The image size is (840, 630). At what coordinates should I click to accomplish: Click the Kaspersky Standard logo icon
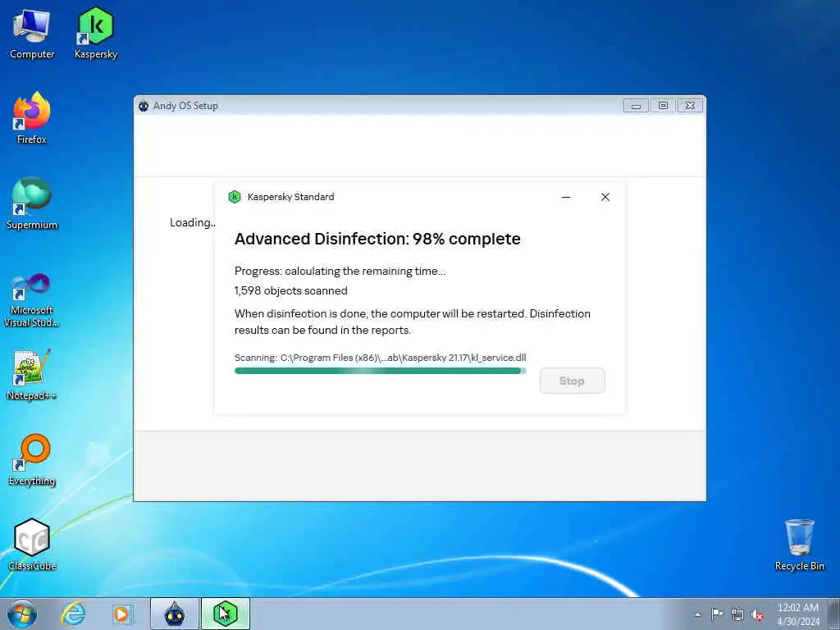click(x=235, y=197)
